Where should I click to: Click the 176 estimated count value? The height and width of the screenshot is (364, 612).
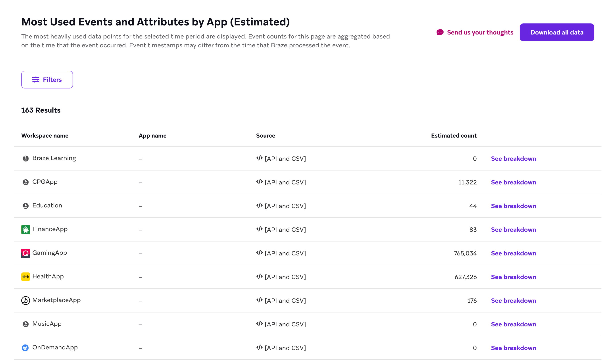[x=472, y=301]
